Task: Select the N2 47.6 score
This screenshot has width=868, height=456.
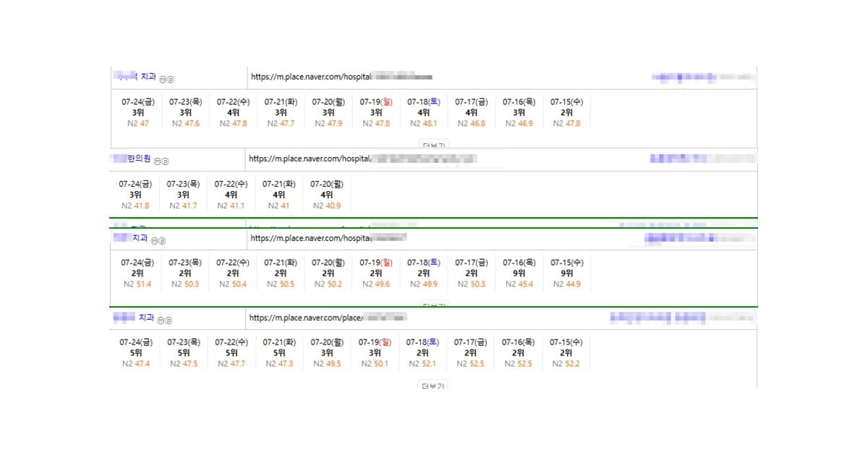Action: pyautogui.click(x=186, y=124)
